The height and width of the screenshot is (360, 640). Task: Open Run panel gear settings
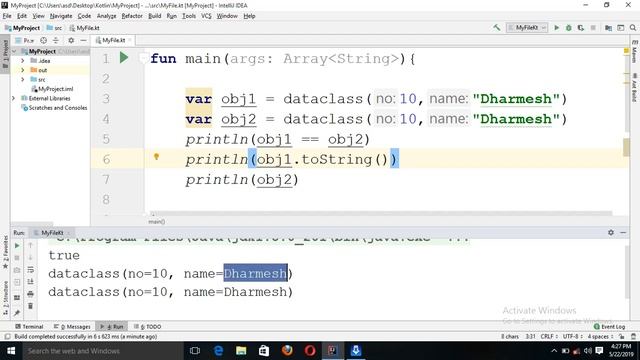611,232
